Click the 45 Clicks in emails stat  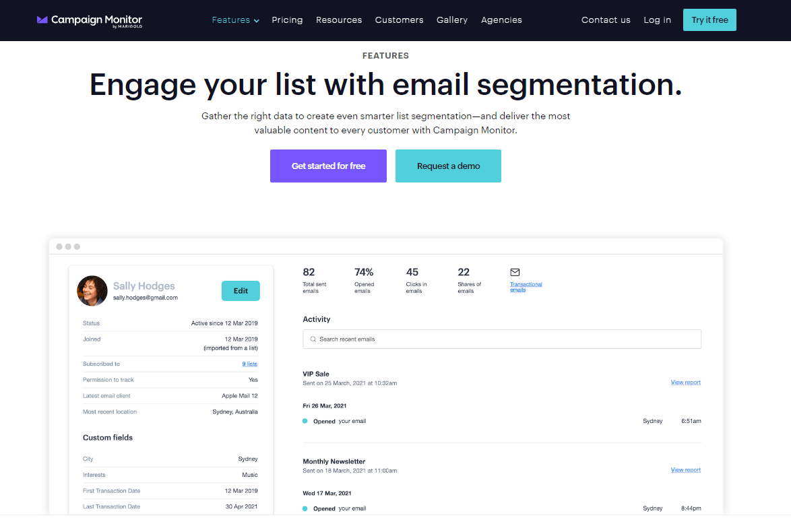tap(416, 280)
